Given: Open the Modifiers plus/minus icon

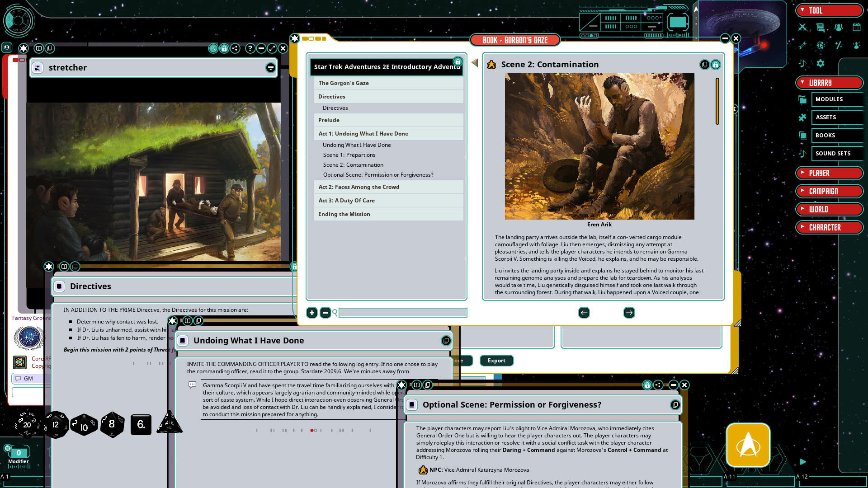Looking at the screenshot, I should pyautogui.click(x=839, y=45).
